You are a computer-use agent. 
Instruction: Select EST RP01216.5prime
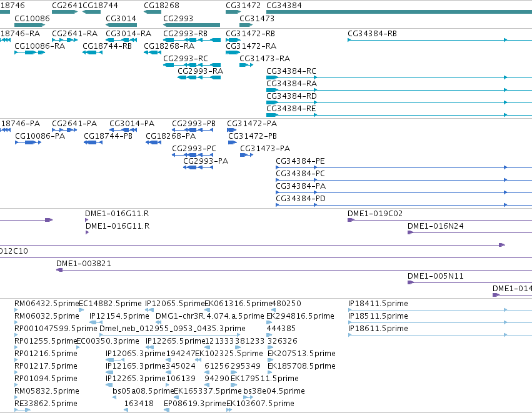pos(16,360)
